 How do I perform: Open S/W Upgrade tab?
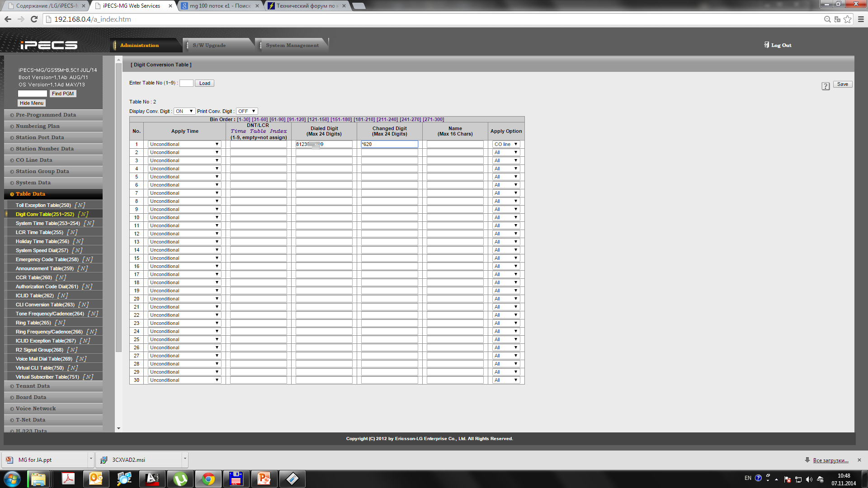tap(209, 45)
